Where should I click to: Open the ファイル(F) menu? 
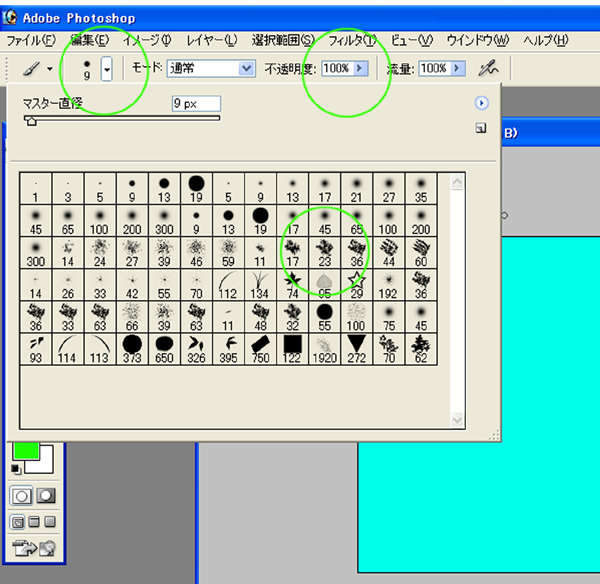point(31,40)
